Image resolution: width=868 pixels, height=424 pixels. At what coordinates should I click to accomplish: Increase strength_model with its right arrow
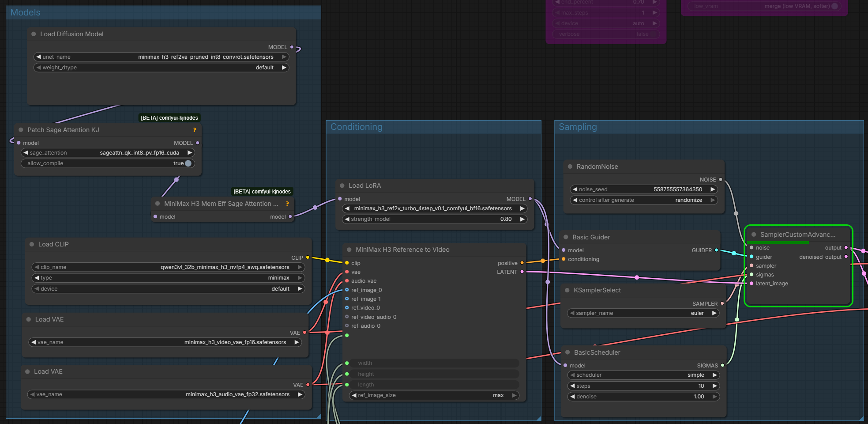pyautogui.click(x=522, y=219)
